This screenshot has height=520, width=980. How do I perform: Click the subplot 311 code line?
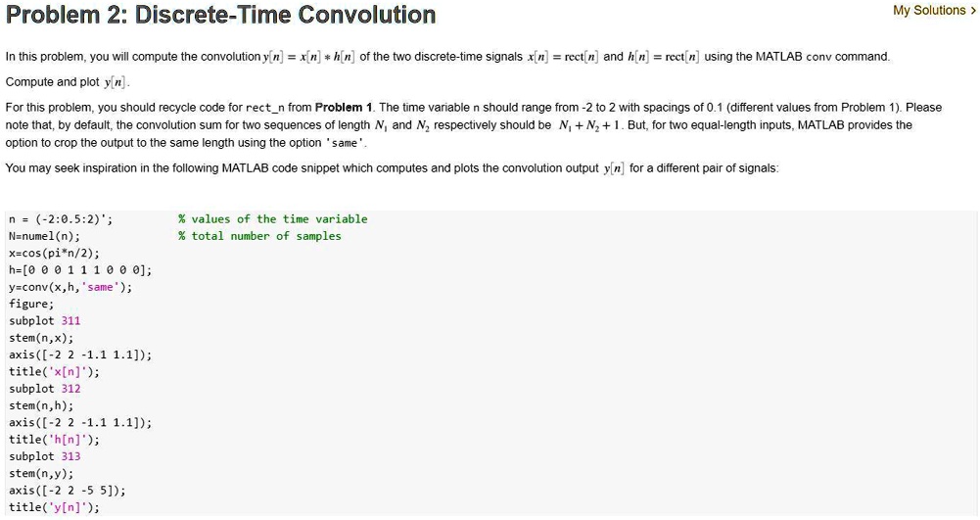44,320
